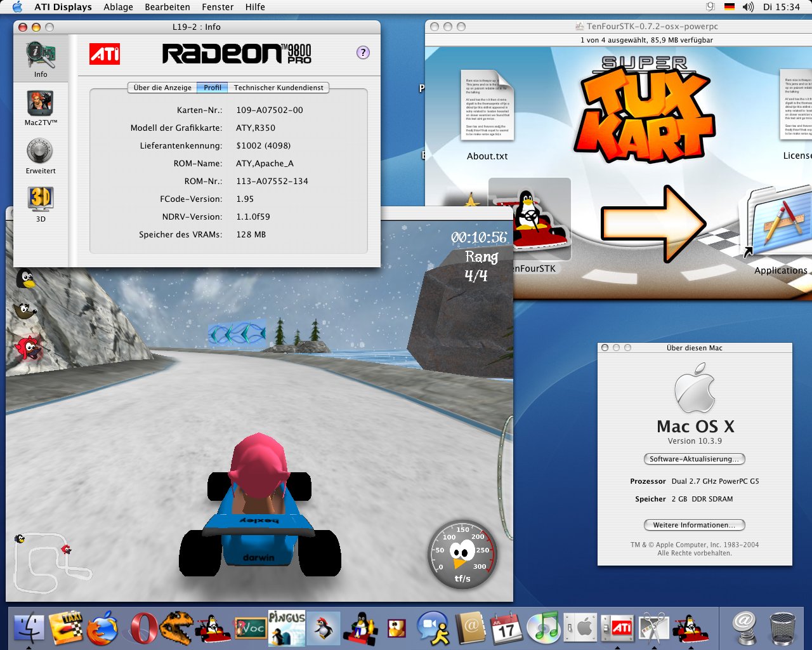The width and height of the screenshot is (812, 650).
Task: Click the ROM number 113-A07552-134
Action: tap(272, 181)
